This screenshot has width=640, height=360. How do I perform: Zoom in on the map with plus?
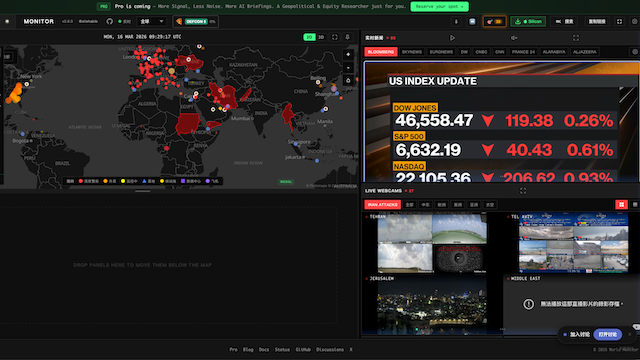click(348, 55)
